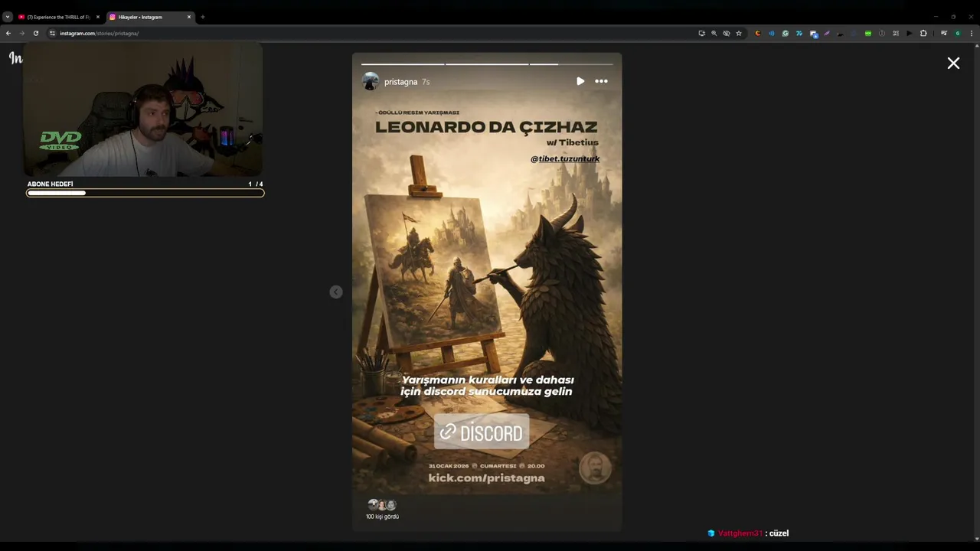Click the green NOX badge extension
Image resolution: width=980 pixels, height=551 pixels.
(868, 34)
